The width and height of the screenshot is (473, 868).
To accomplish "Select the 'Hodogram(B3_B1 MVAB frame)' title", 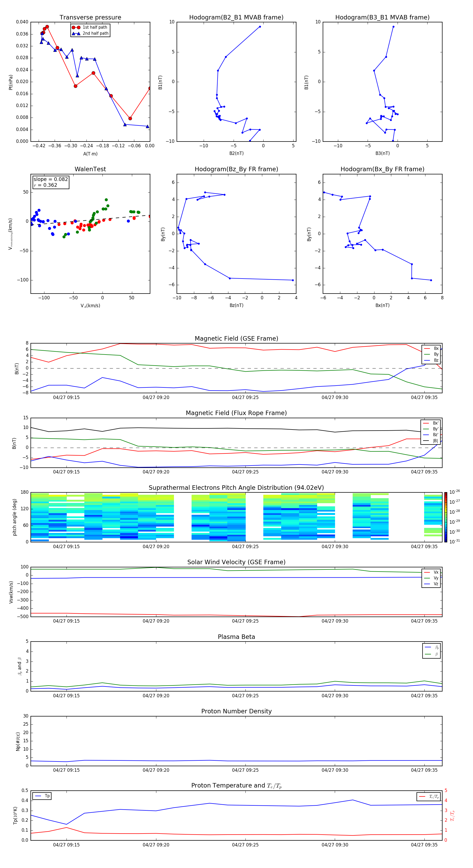I will pos(382,18).
